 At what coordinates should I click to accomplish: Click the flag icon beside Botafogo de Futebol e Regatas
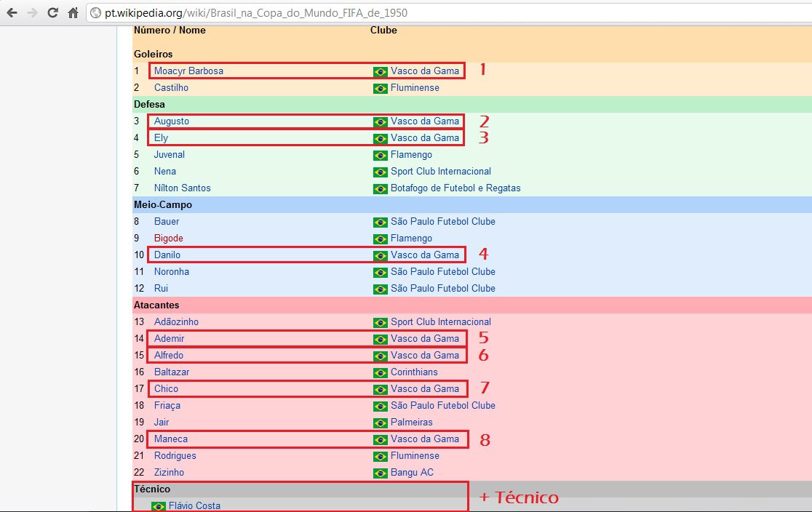(380, 189)
